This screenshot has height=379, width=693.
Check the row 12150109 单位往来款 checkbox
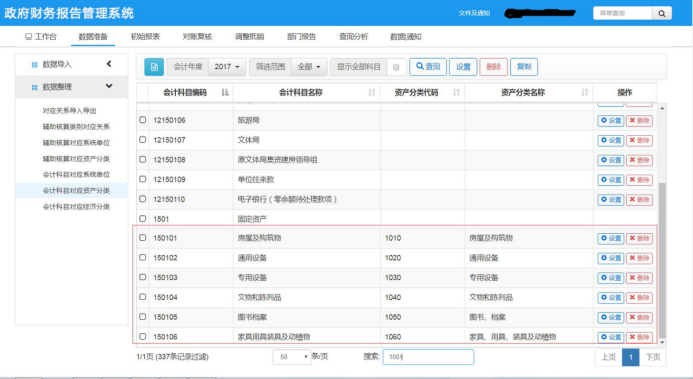[x=142, y=179]
